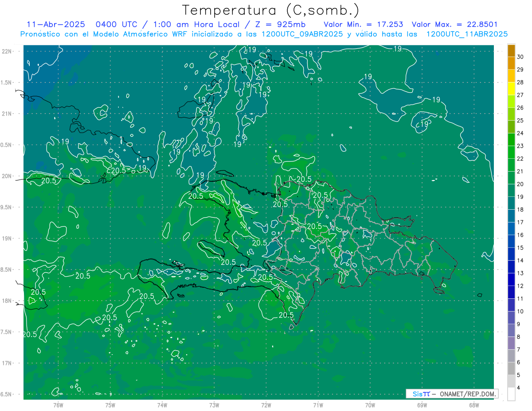This screenshot has height=411, width=532.
Task: Click the '23' value on the color scale
Action: [x=520, y=146]
